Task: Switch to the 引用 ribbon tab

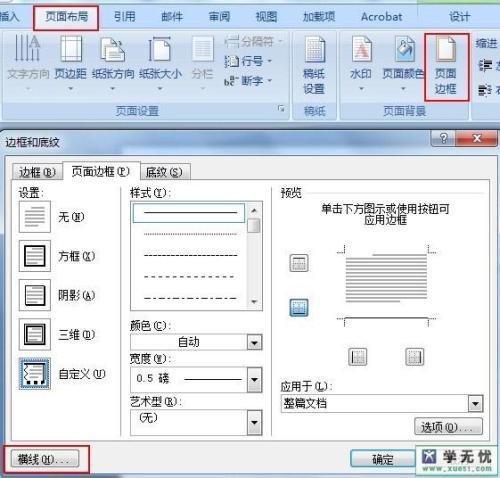Action: (125, 17)
